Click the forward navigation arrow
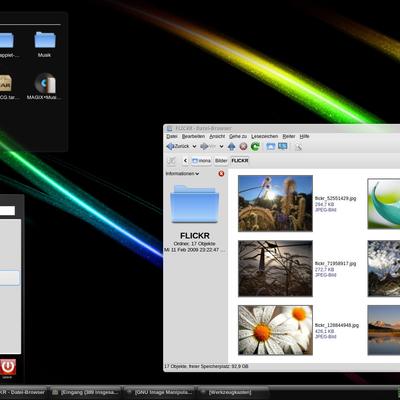The width and height of the screenshot is (400, 400). [x=204, y=146]
